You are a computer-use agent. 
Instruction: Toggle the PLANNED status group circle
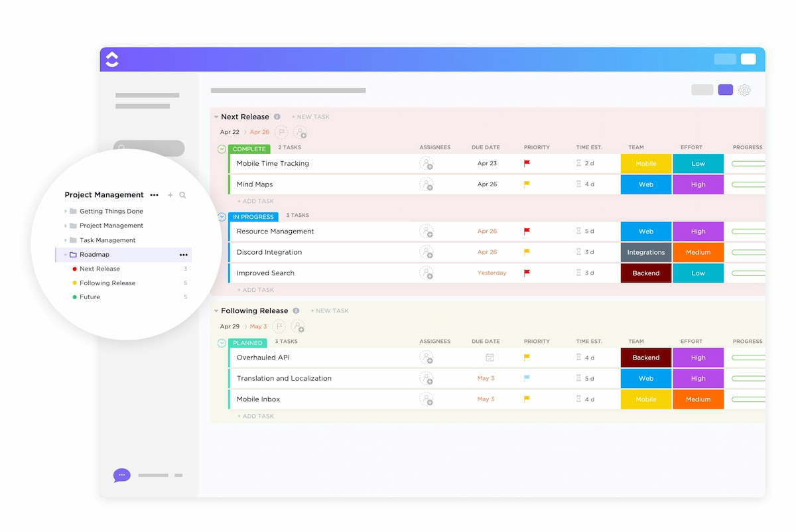222,343
